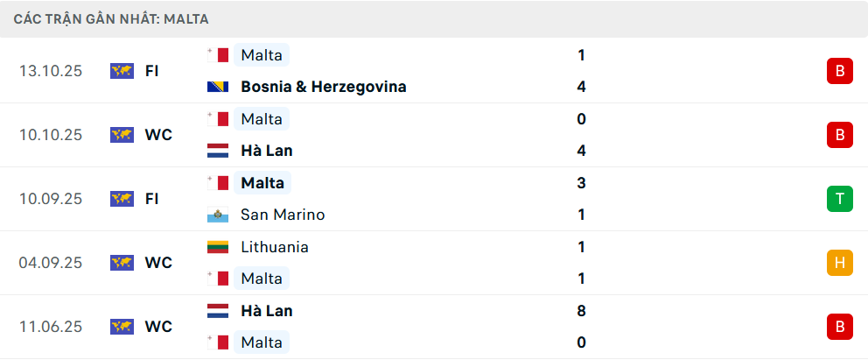The image size is (868, 360).
Task: Select Malta in the 10.09.25 match
Action: point(262,183)
